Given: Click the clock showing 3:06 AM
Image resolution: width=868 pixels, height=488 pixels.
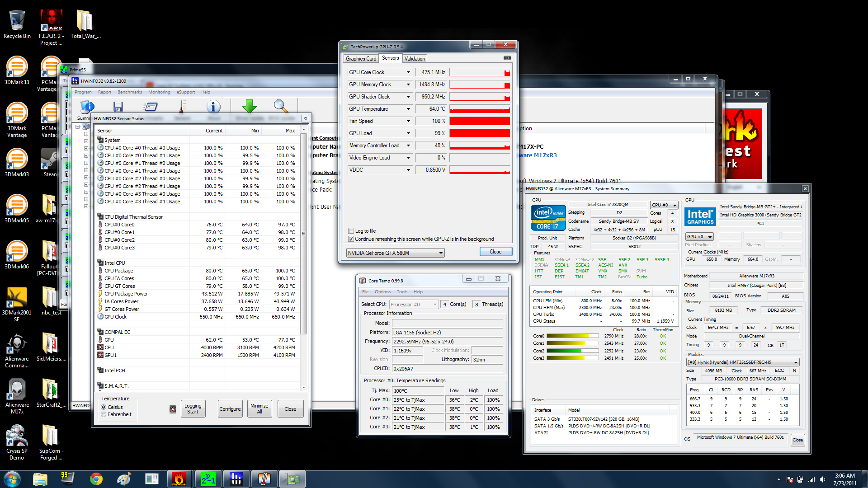Looking at the screenshot, I should (x=844, y=476).
